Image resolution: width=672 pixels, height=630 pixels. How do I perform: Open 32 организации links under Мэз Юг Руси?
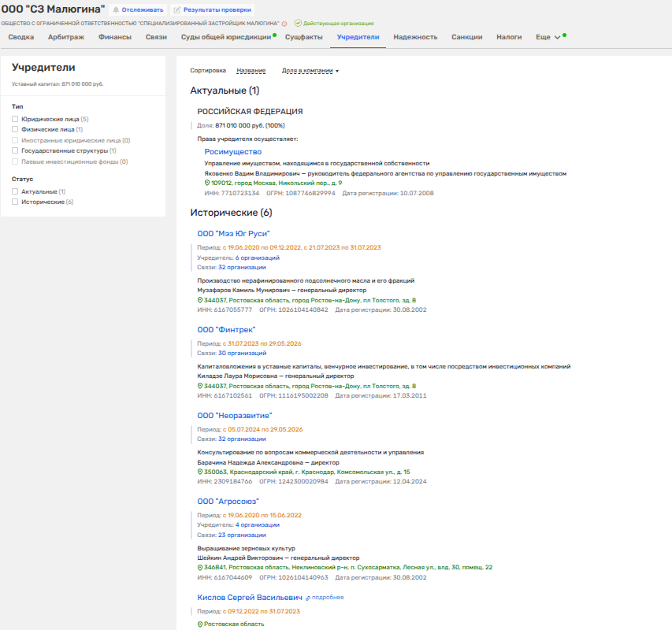tap(242, 267)
